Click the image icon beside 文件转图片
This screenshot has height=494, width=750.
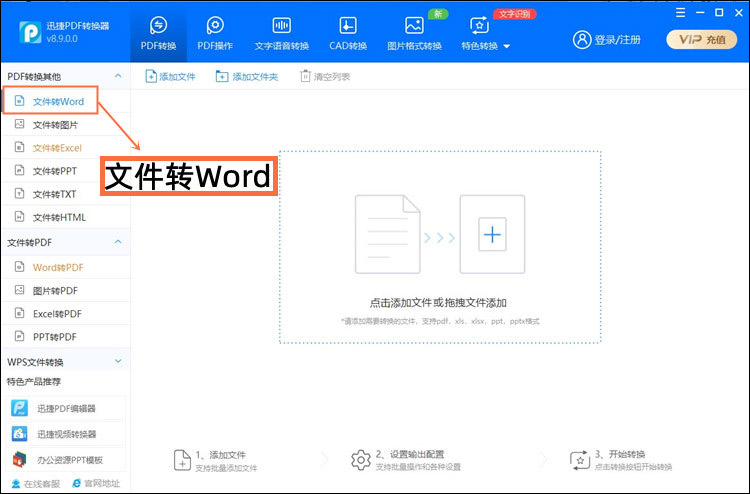[19, 124]
